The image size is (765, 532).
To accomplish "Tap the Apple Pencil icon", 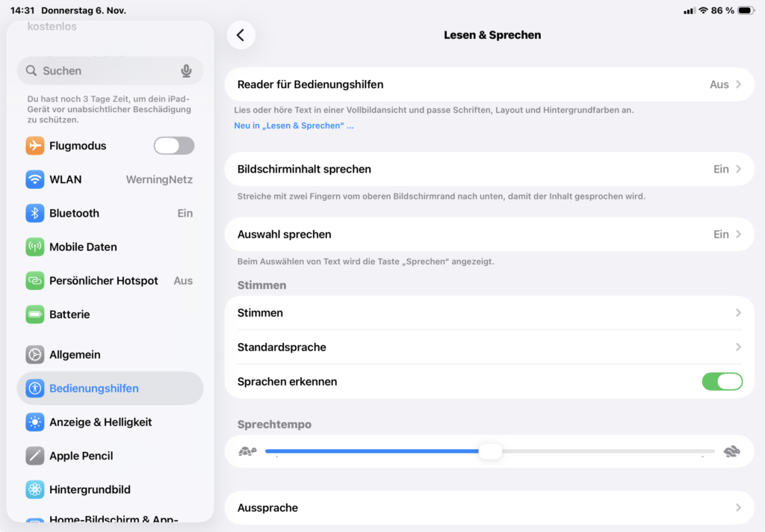I will point(35,456).
